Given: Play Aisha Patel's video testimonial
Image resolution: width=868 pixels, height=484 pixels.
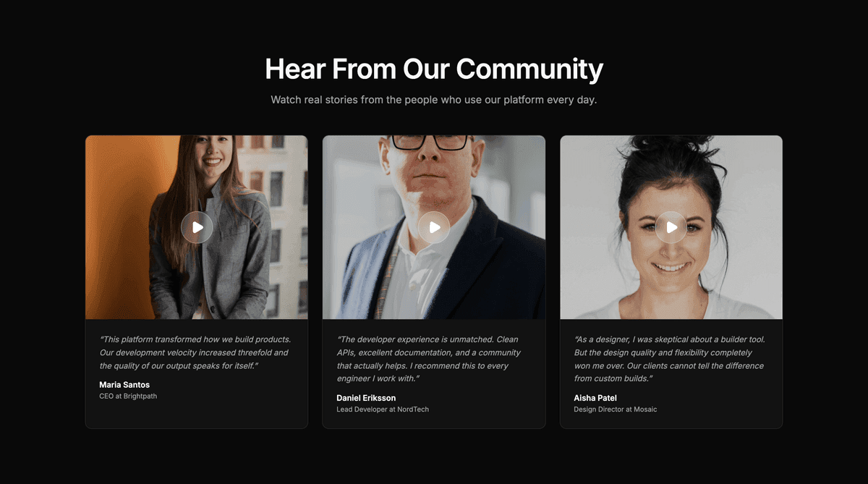Looking at the screenshot, I should pos(671,227).
